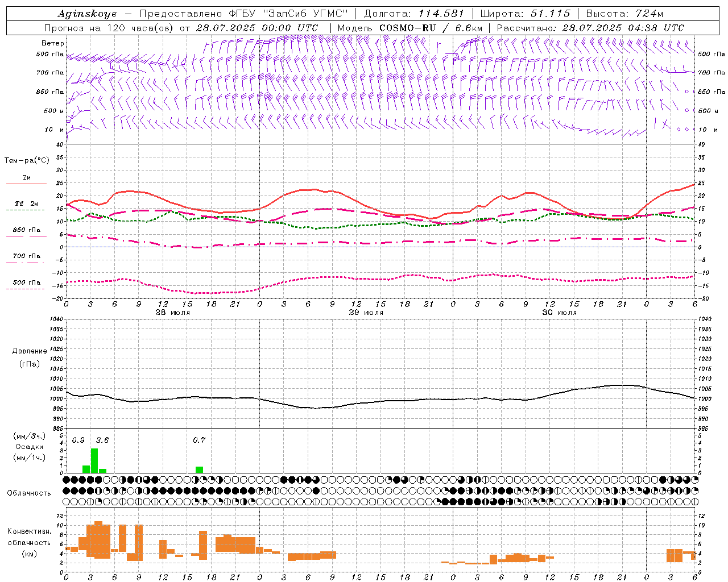Click the (гПа) unit under Давление
Viewport: 728px width, 582px height.
[30, 364]
